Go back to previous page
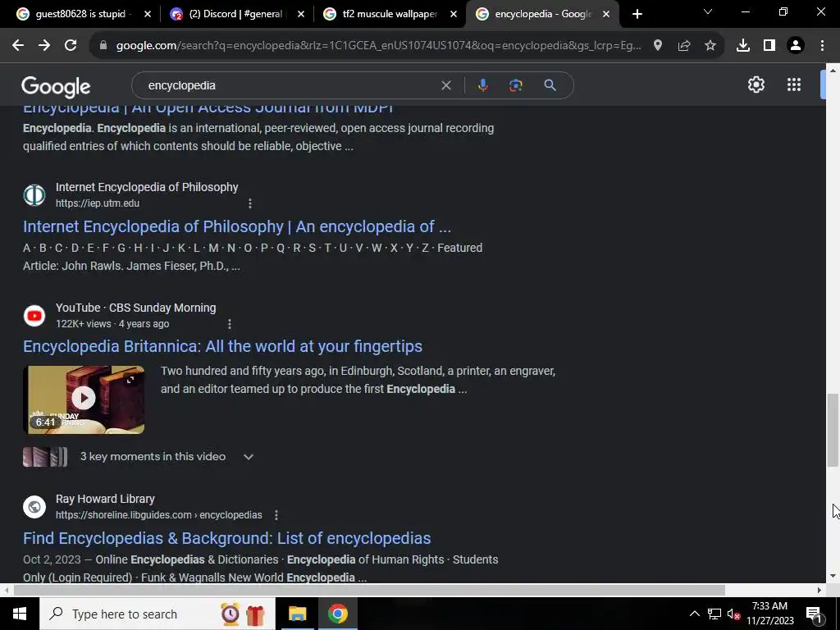Image resolution: width=840 pixels, height=630 pixels. tap(18, 46)
